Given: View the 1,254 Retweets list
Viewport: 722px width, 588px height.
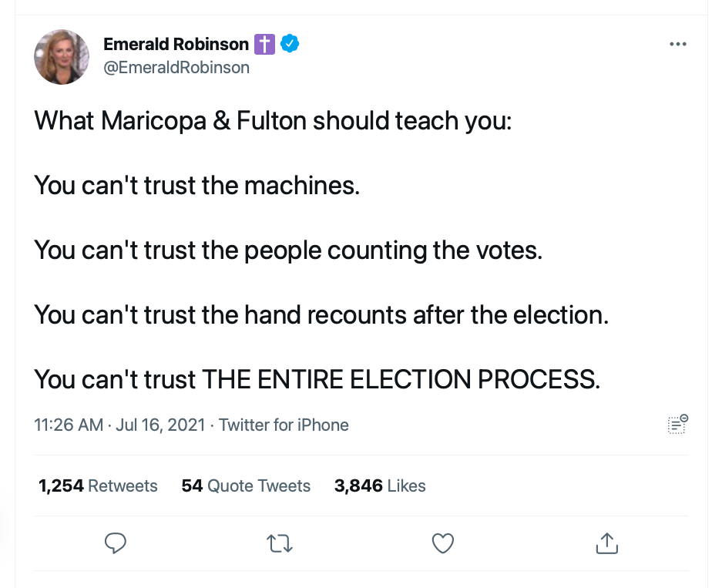Looking at the screenshot, I should click(98, 486).
